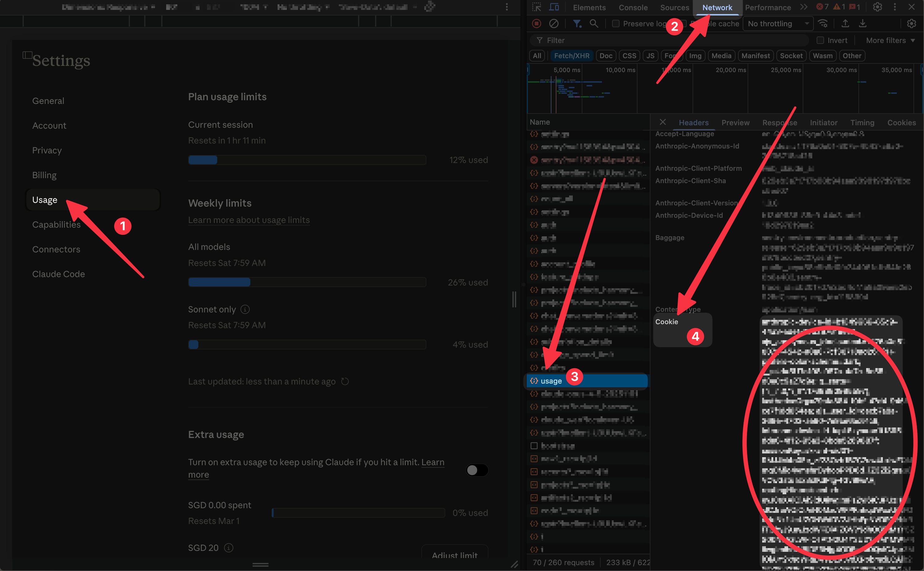
Task: Switch to the Console tab
Action: pyautogui.click(x=633, y=7)
